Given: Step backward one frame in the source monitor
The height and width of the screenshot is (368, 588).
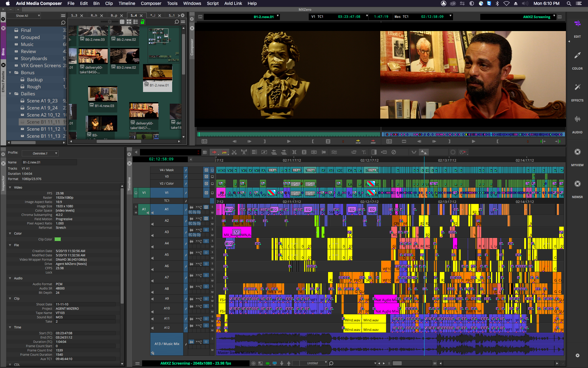Looking at the screenshot, I should (234, 141).
